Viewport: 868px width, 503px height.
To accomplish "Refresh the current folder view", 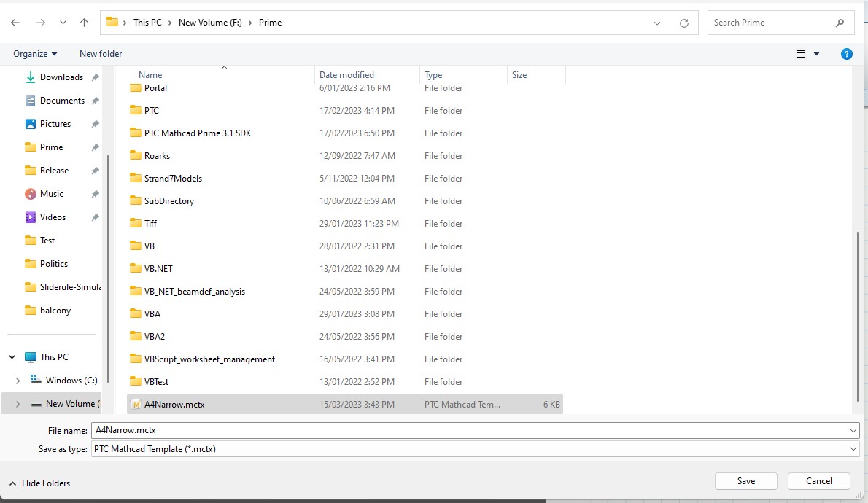I will (x=683, y=23).
